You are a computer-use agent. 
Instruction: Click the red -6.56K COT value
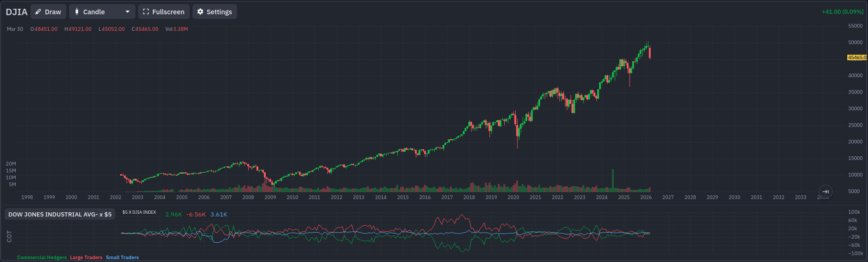point(196,215)
